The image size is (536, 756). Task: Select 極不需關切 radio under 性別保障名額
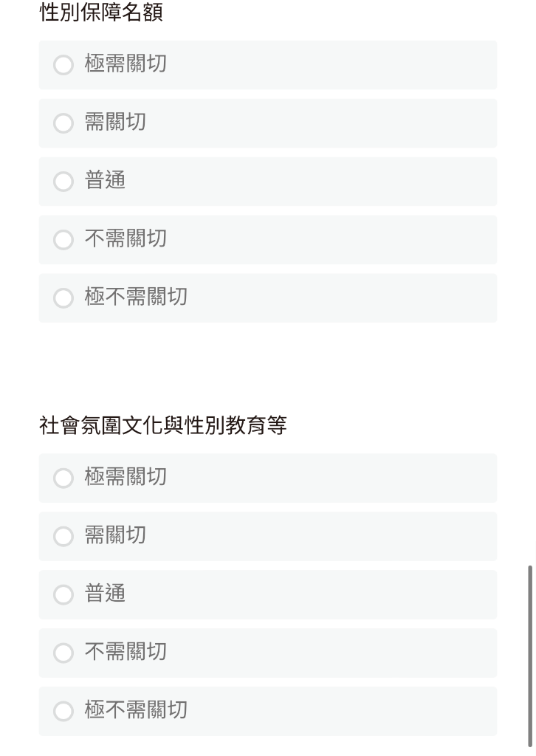pyautogui.click(x=63, y=298)
